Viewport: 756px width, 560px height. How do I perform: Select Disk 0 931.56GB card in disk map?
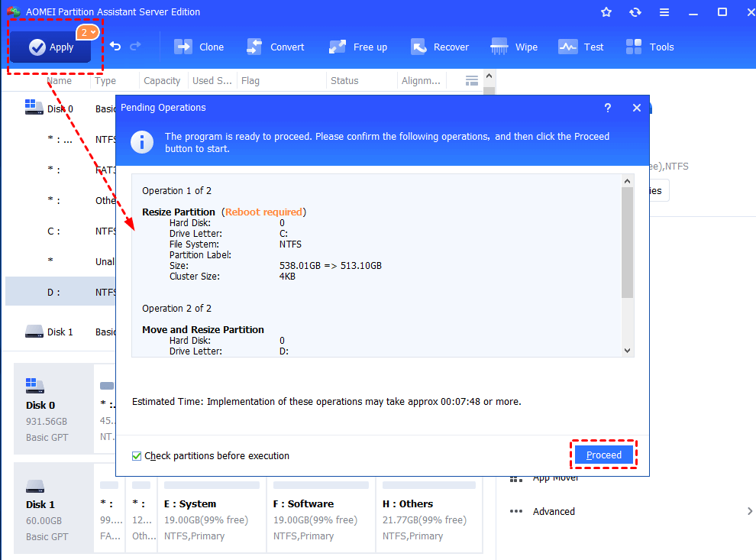click(53, 409)
